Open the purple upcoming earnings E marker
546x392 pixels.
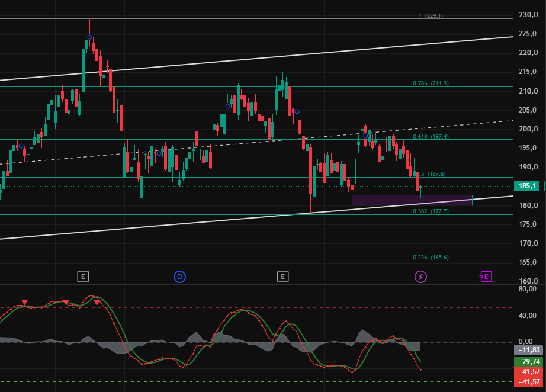(486, 277)
